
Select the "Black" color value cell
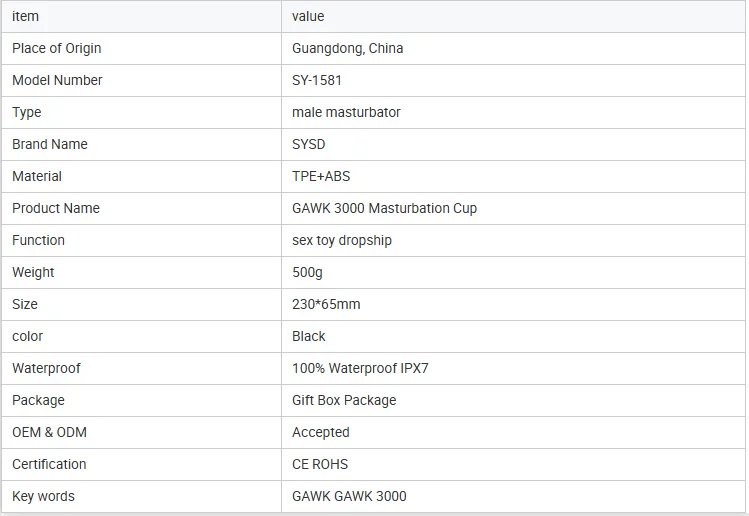click(309, 336)
